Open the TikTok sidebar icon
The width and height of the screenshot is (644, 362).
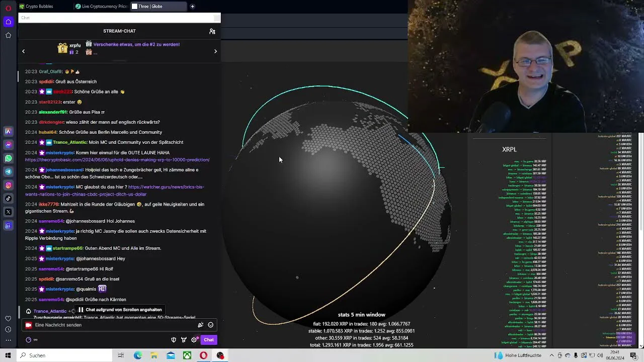[8, 199]
